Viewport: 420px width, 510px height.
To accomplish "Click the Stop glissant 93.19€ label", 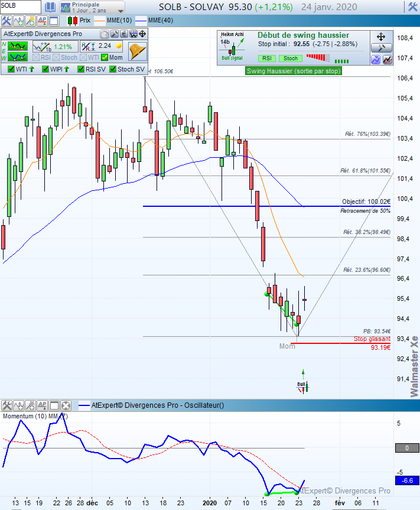I will coord(373,343).
